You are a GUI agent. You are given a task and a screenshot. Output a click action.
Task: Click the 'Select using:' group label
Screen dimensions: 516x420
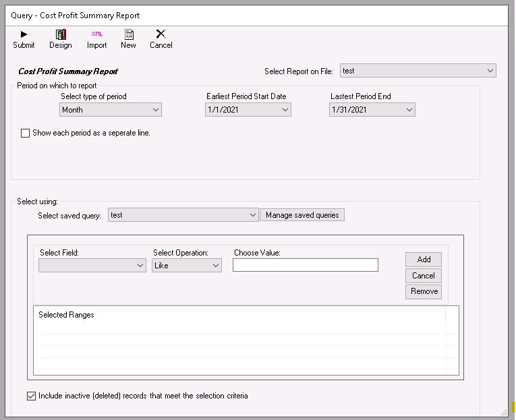click(37, 202)
